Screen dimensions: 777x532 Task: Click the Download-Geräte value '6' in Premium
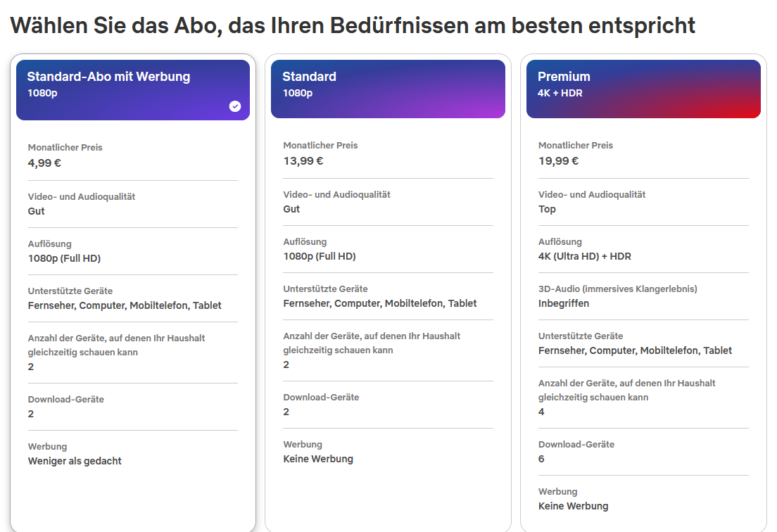click(x=541, y=460)
